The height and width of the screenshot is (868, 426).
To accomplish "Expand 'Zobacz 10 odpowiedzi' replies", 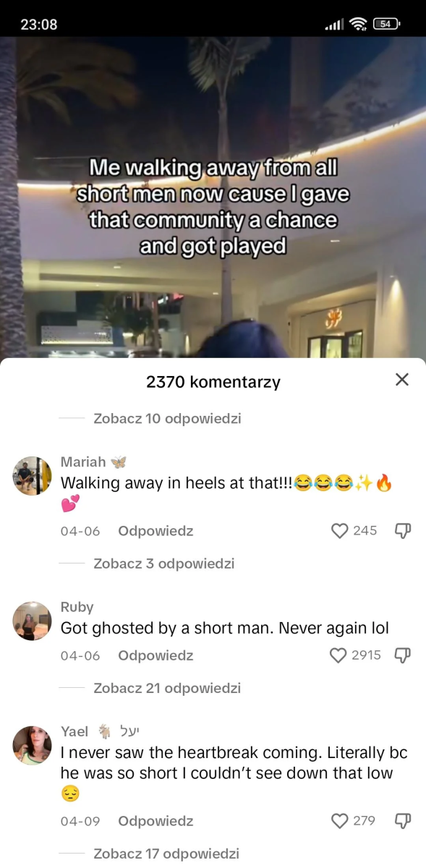I will click(x=167, y=418).
